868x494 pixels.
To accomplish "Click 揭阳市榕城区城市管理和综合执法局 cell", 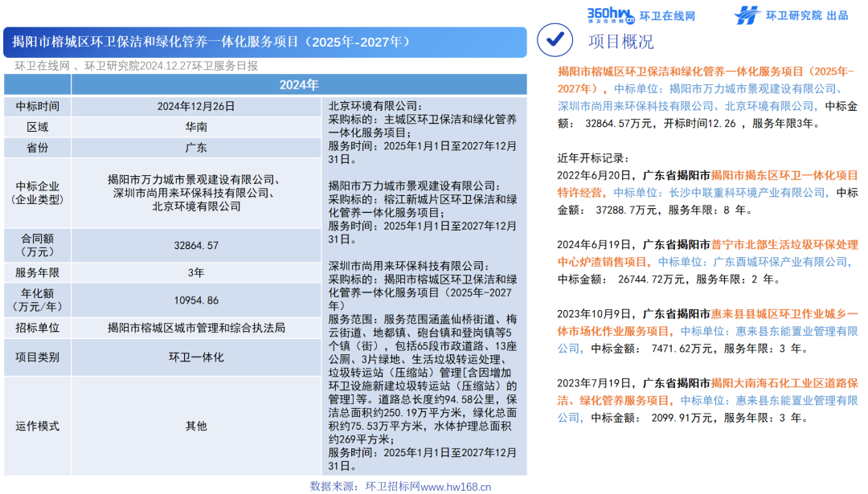I will pyautogui.click(x=196, y=328).
